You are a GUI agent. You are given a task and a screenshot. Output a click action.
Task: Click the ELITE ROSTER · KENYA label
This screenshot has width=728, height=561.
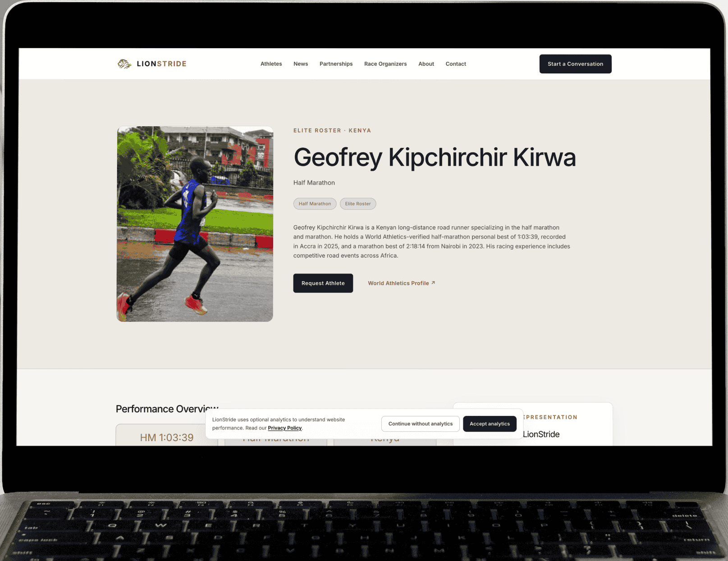(x=332, y=131)
